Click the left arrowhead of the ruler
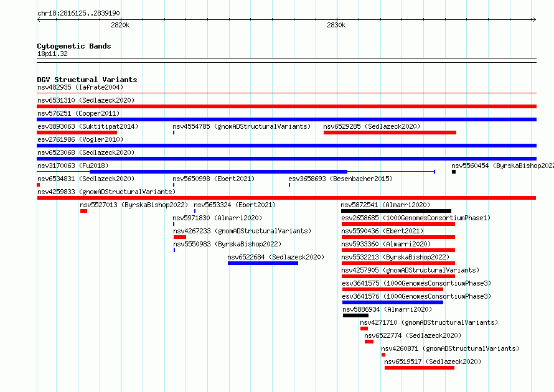Viewport: 554px width, 392px height. coord(39,19)
